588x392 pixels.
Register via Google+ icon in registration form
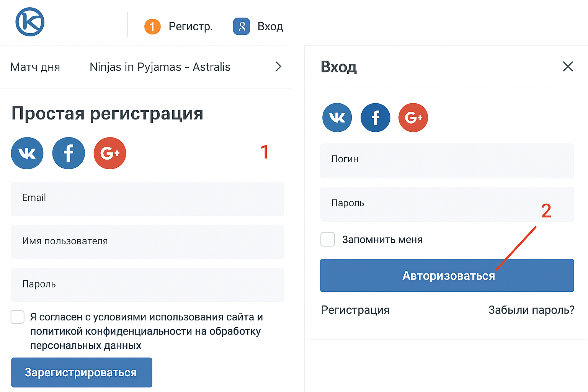tap(110, 153)
